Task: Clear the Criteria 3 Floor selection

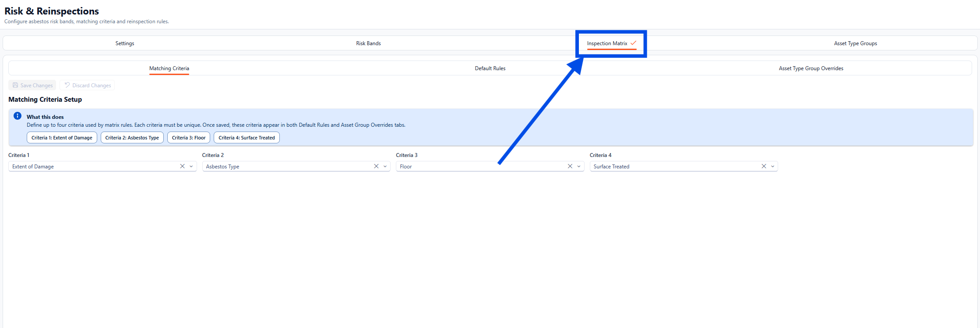Action: coord(570,166)
